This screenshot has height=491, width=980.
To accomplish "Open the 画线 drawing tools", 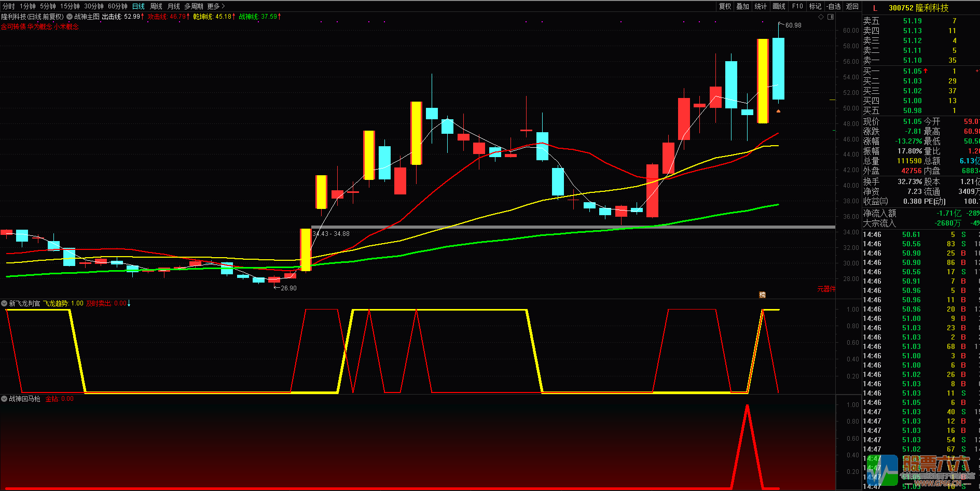I will [x=779, y=6].
